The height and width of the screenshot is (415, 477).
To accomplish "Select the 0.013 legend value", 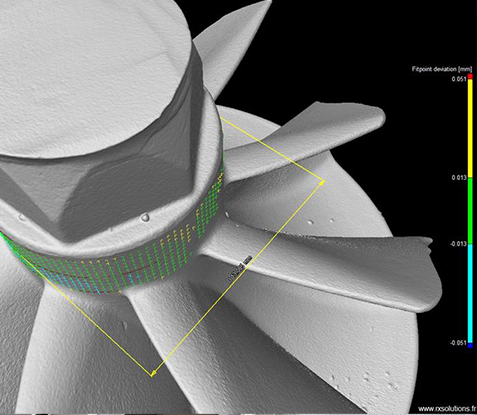I will (459, 178).
